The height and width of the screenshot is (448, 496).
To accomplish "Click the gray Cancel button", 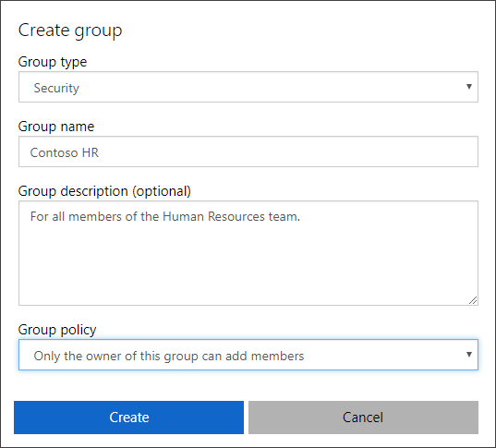I will point(363,418).
